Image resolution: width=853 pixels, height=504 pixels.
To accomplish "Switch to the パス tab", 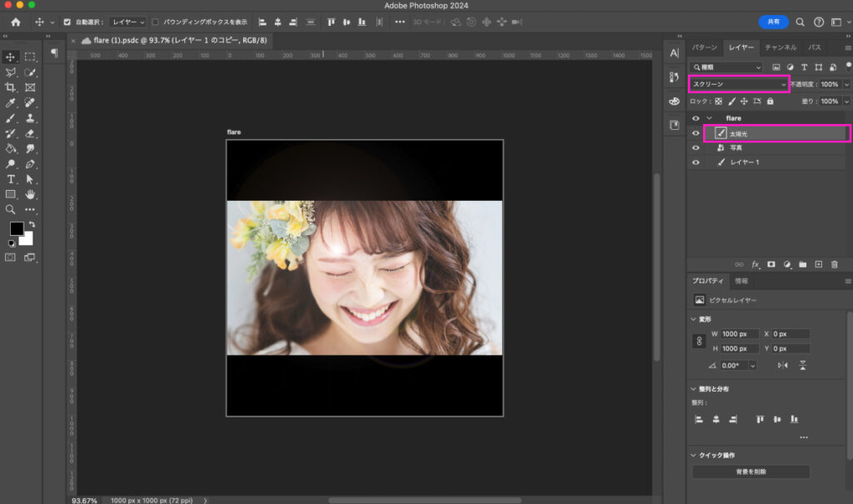I will [x=815, y=47].
